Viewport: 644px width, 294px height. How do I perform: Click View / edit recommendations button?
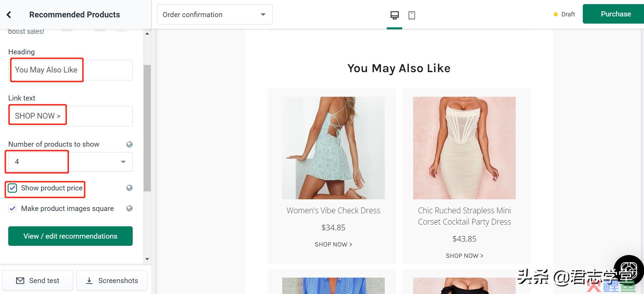(x=70, y=236)
